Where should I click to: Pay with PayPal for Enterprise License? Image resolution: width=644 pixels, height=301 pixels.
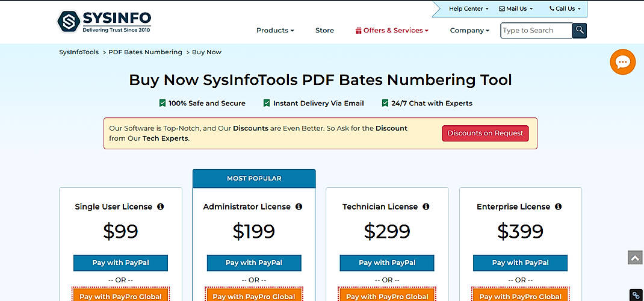521,263
